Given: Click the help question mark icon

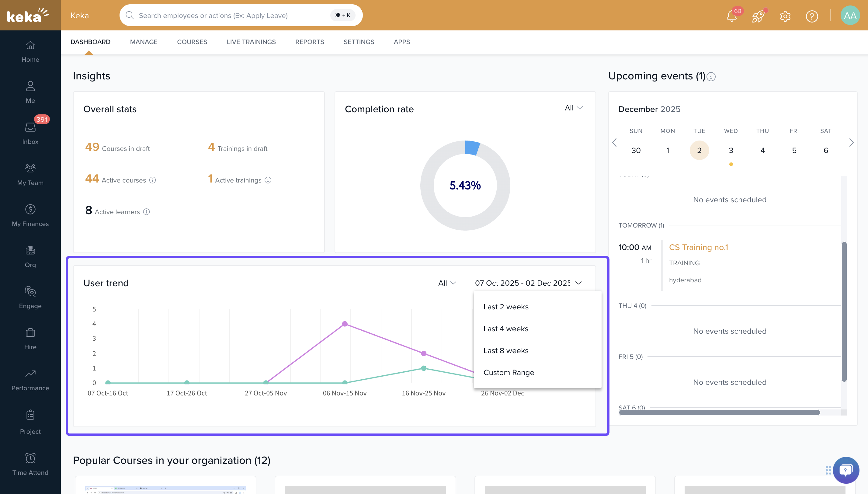Looking at the screenshot, I should pyautogui.click(x=811, y=16).
